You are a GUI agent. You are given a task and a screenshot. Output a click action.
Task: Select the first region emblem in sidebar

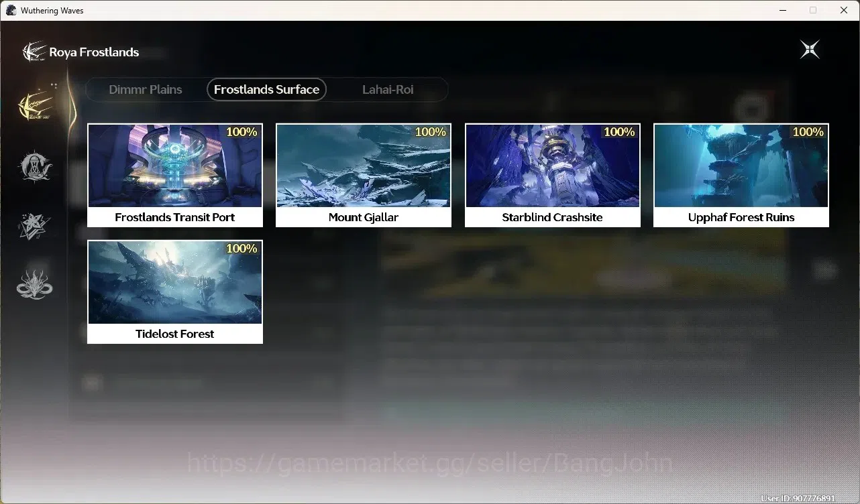click(x=36, y=104)
